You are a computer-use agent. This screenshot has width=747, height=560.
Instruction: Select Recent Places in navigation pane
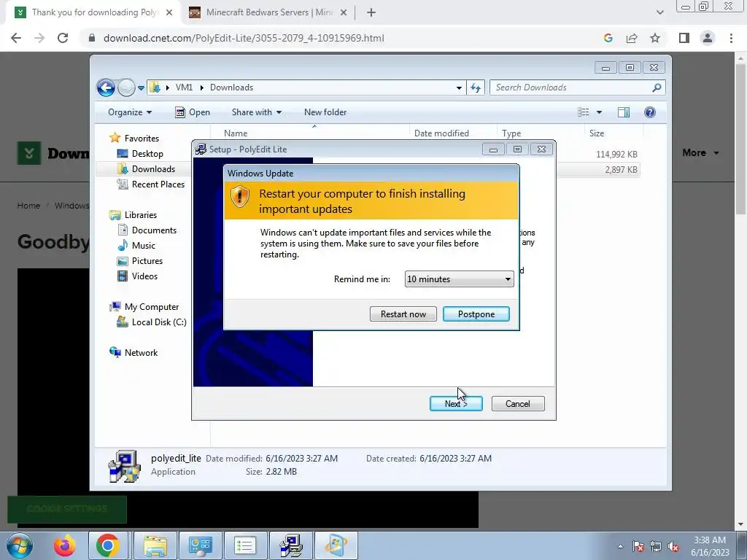(158, 184)
